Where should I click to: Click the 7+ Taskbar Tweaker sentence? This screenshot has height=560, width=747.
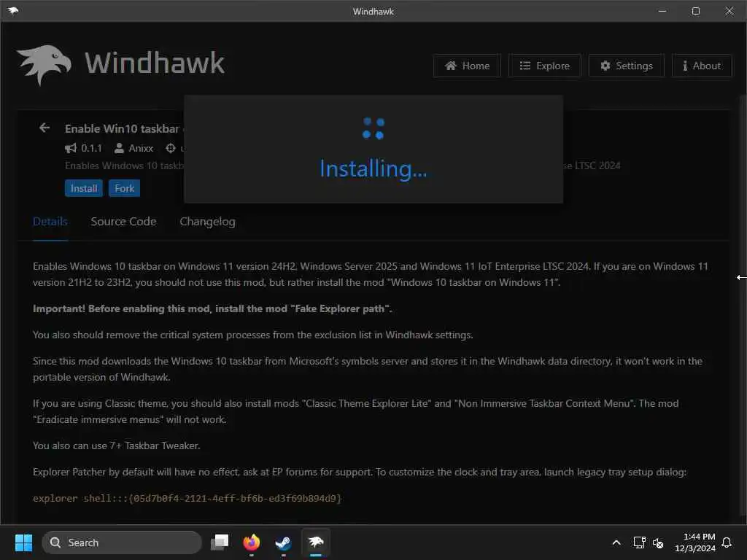(x=117, y=446)
